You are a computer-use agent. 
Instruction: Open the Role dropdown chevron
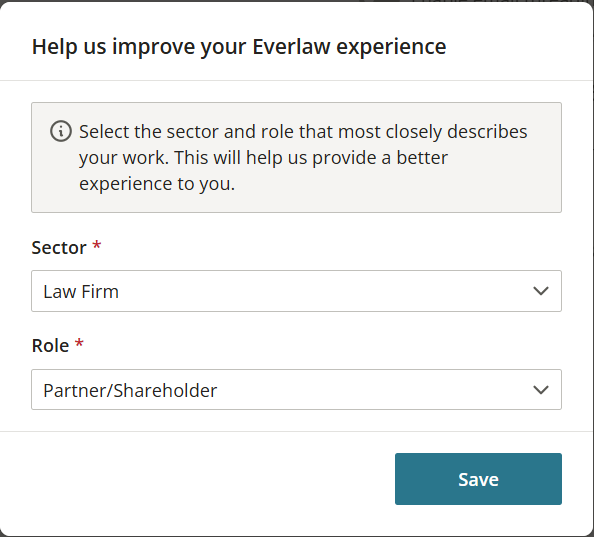pos(541,390)
